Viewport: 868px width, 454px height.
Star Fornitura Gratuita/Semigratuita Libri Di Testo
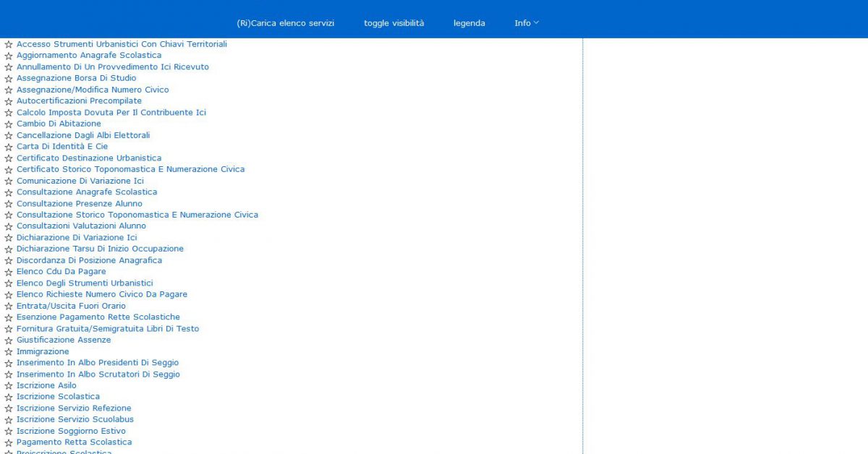(x=9, y=329)
